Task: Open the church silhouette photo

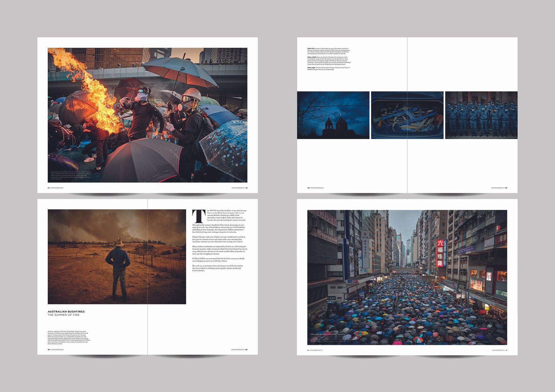Action: click(333, 115)
